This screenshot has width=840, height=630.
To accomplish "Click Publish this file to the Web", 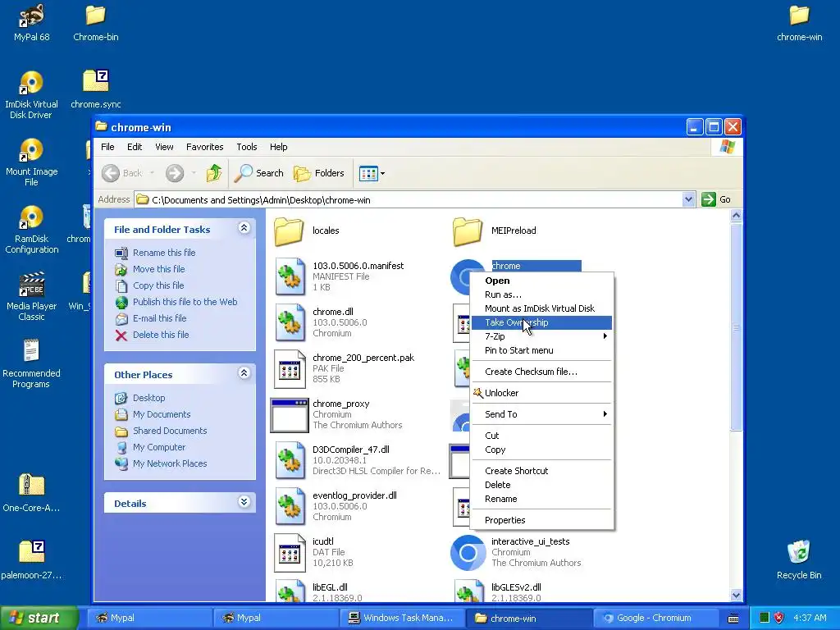I will point(185,302).
